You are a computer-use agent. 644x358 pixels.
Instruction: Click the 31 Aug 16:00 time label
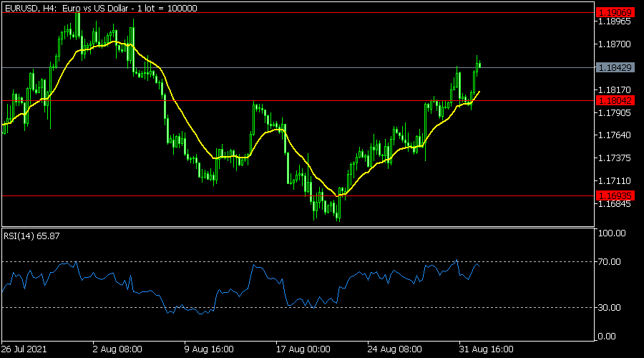[x=487, y=349]
